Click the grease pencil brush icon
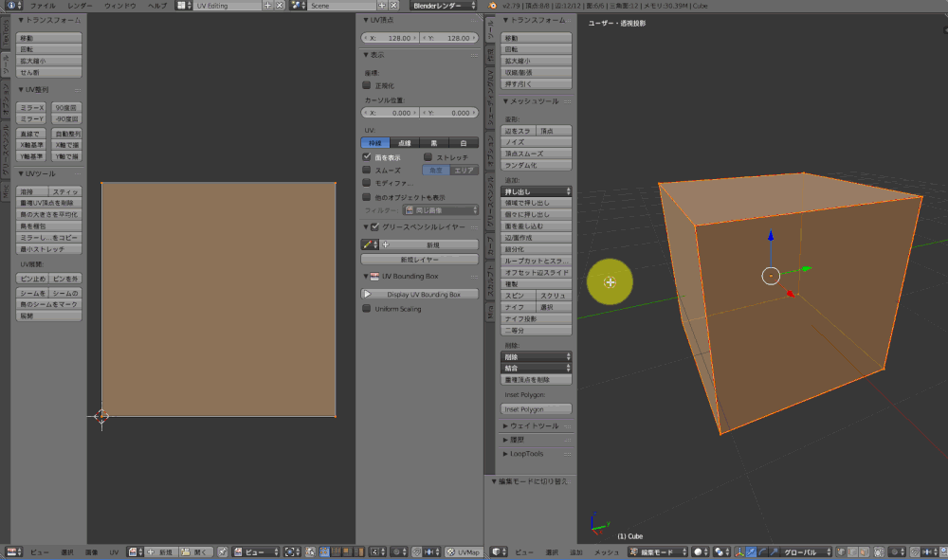Image resolution: width=948 pixels, height=560 pixels. 369,244
